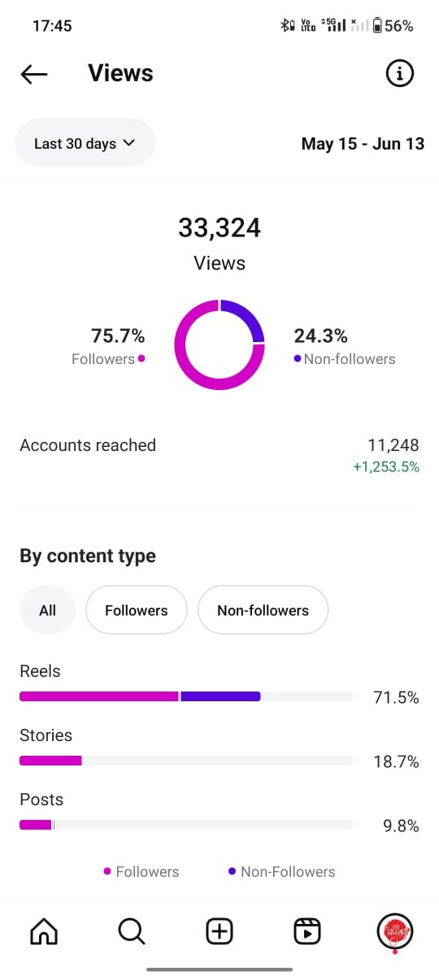Screen dimensions: 439x980
Task: Tap the May 15 - Jun 13 date range
Action: point(363,144)
